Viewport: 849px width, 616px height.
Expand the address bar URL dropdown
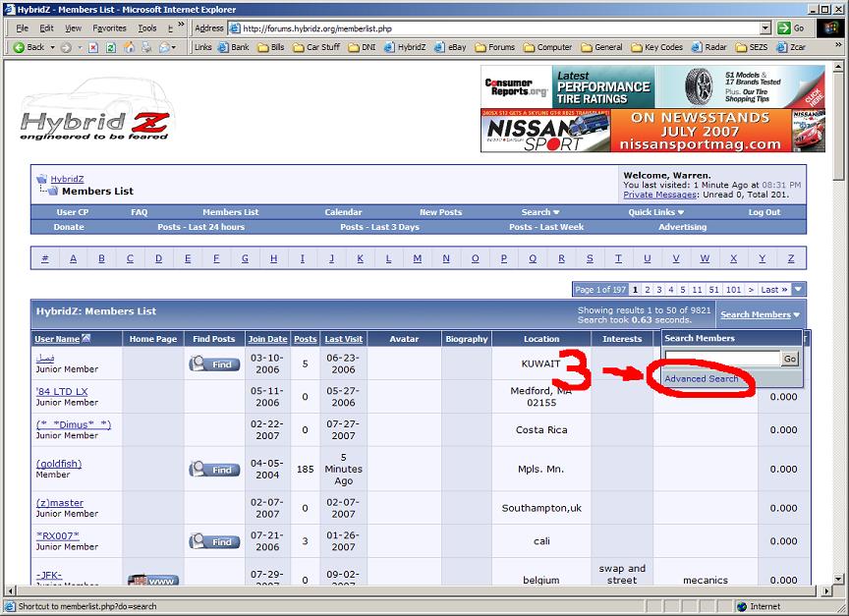tap(765, 28)
